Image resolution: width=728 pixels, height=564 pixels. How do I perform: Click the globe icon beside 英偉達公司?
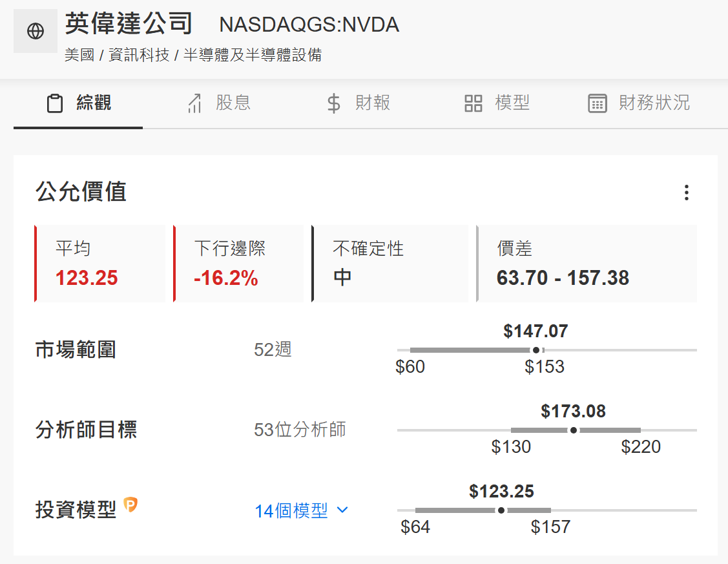pyautogui.click(x=36, y=31)
